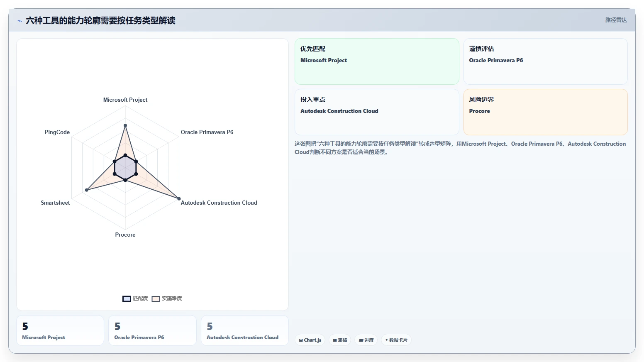Image resolution: width=644 pixels, height=362 pixels.
Task: Select the Microsoft Project stat card with 5
Action: click(60, 330)
